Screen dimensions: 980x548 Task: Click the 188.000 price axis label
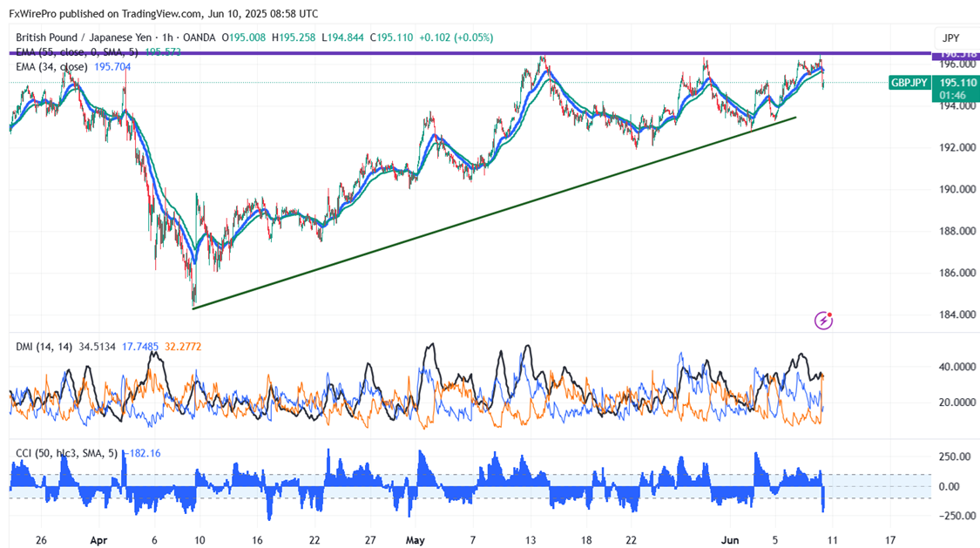coord(957,231)
